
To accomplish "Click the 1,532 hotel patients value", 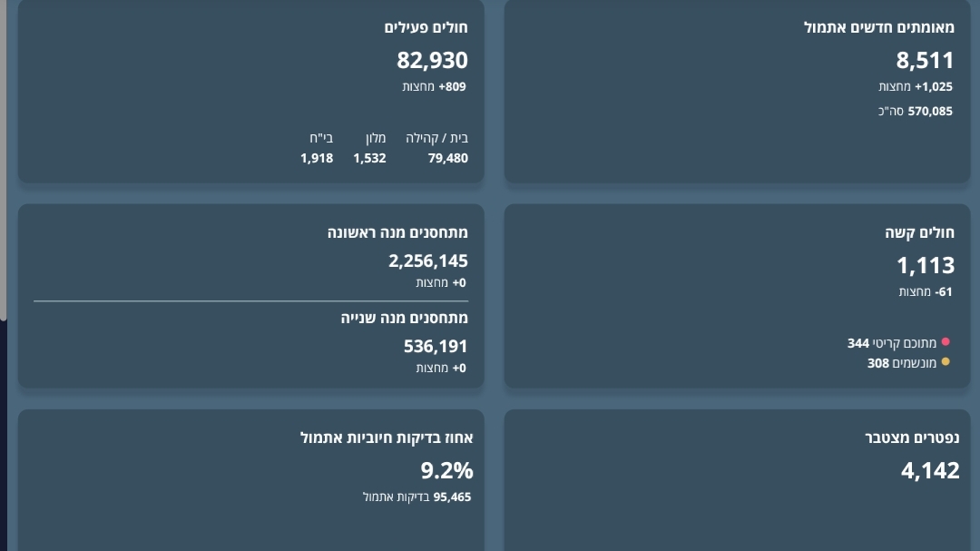I will [369, 159].
